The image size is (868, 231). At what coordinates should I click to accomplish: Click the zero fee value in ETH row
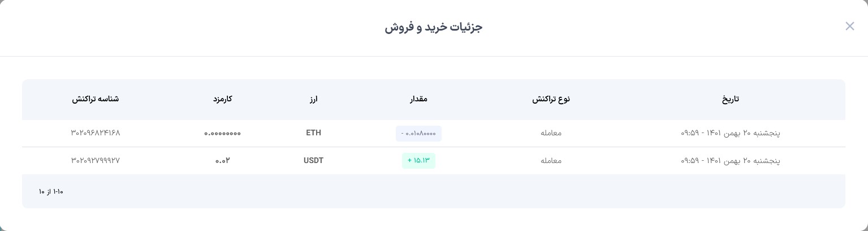click(x=222, y=134)
